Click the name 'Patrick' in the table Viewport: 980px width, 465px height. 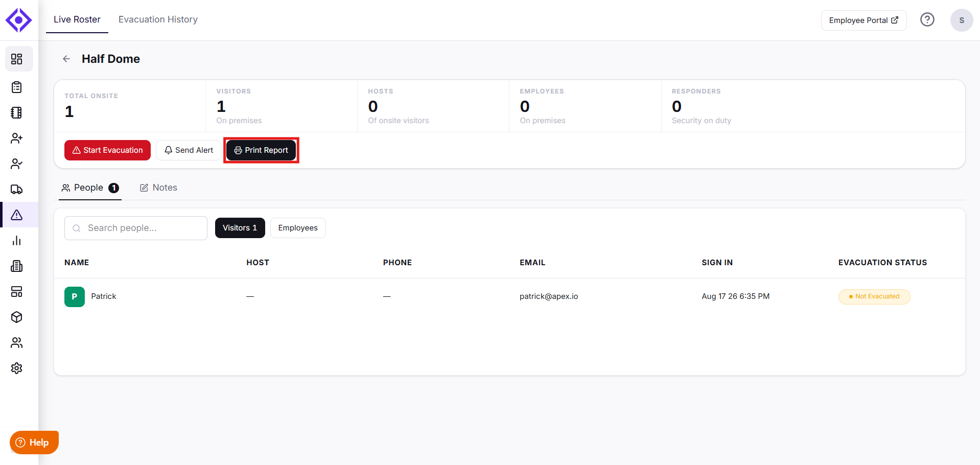pyautogui.click(x=104, y=296)
